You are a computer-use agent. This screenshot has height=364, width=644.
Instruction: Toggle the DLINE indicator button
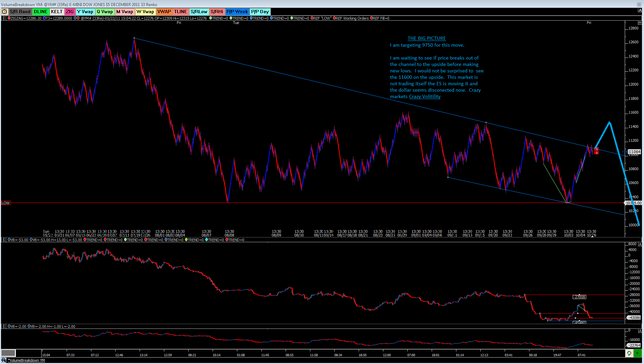(41, 12)
